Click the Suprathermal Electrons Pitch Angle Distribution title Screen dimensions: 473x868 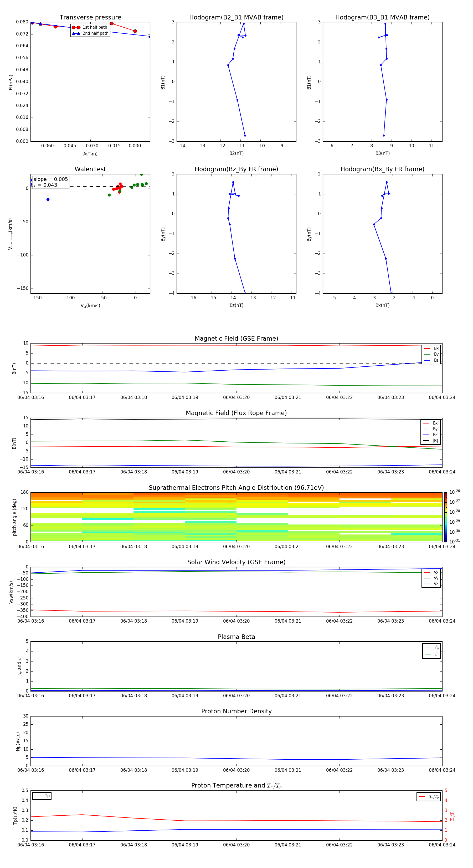point(236,488)
